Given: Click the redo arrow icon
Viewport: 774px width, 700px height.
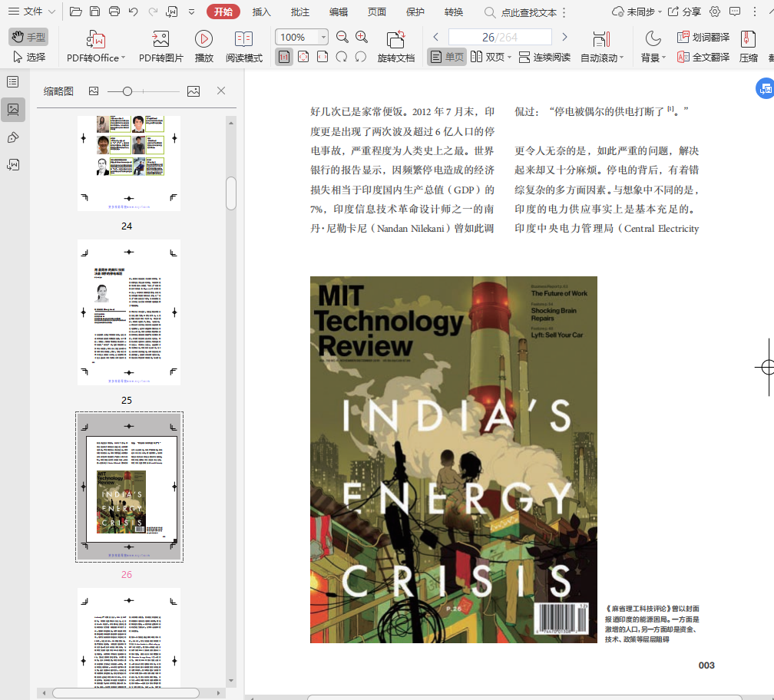Looking at the screenshot, I should pos(153,12).
